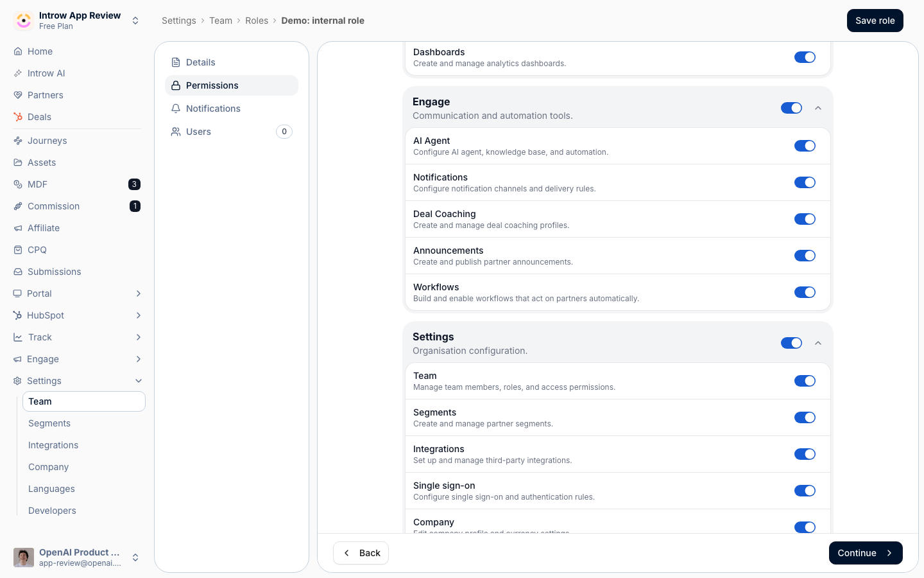This screenshot has height=578, width=924.
Task: Click the Users people icon
Action: point(176,132)
